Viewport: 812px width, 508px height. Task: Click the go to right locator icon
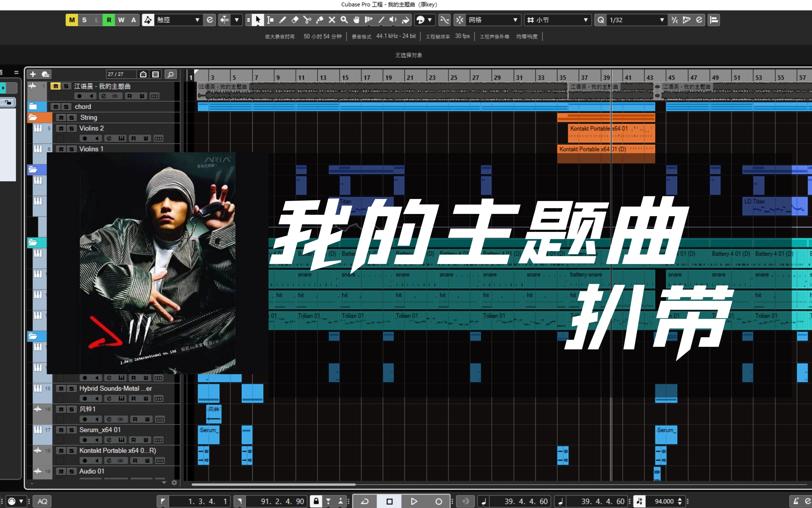click(x=240, y=501)
